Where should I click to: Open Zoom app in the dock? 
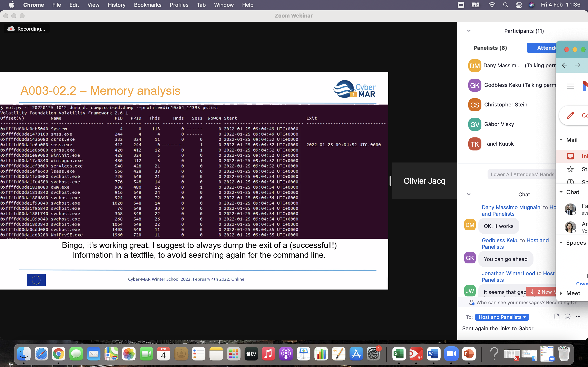coord(451,354)
